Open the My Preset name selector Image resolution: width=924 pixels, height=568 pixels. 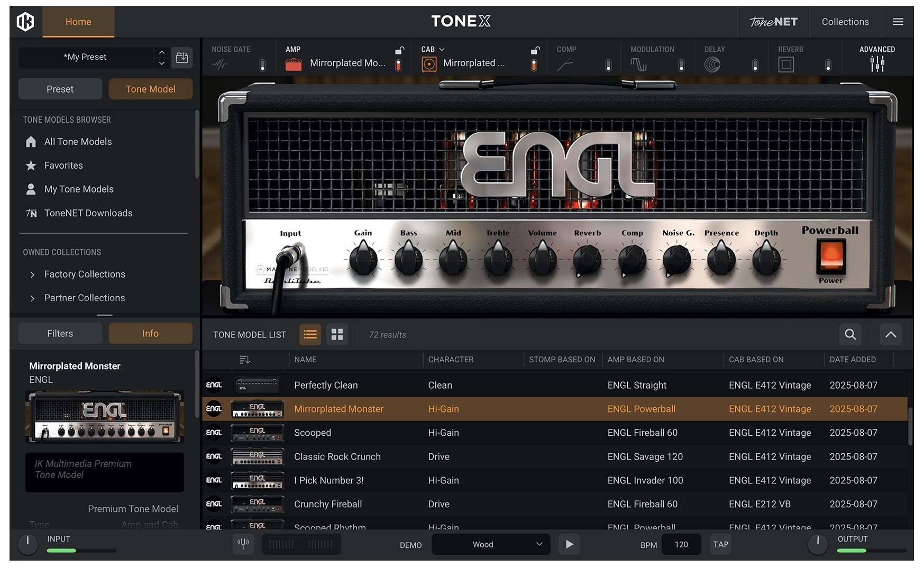[86, 57]
